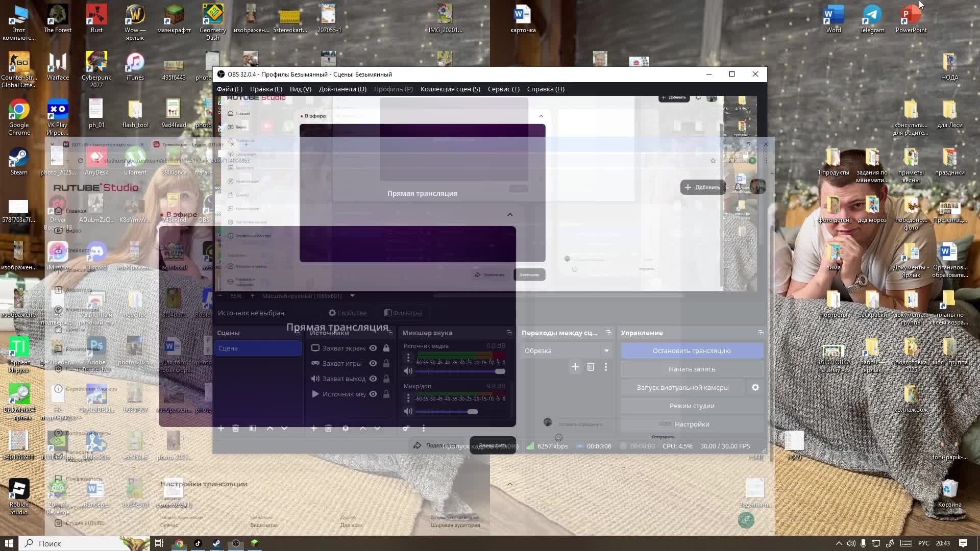Expand the preview scaling dropdown arrow
This screenshot has width=980, height=551.
(352, 296)
